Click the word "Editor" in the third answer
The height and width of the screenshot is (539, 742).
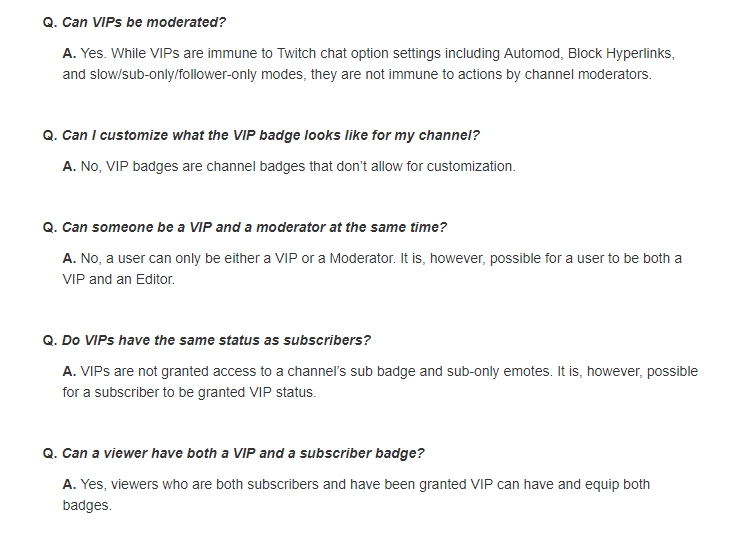[x=154, y=279]
